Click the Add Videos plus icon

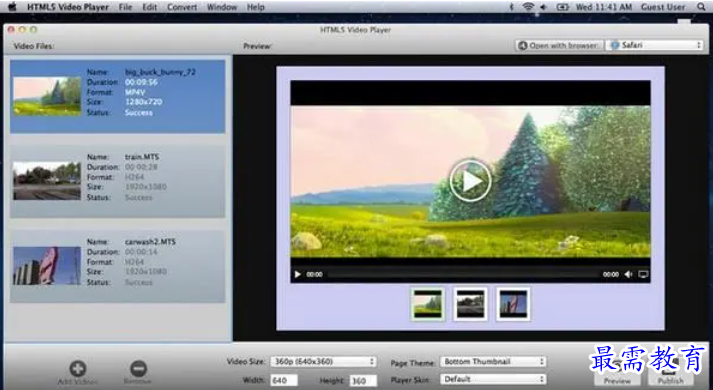78,368
